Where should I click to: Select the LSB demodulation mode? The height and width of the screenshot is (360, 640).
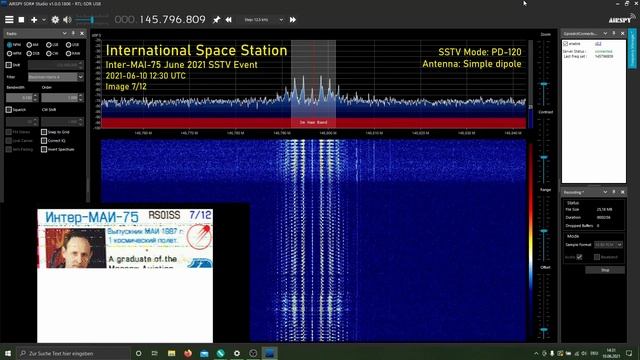52,44
